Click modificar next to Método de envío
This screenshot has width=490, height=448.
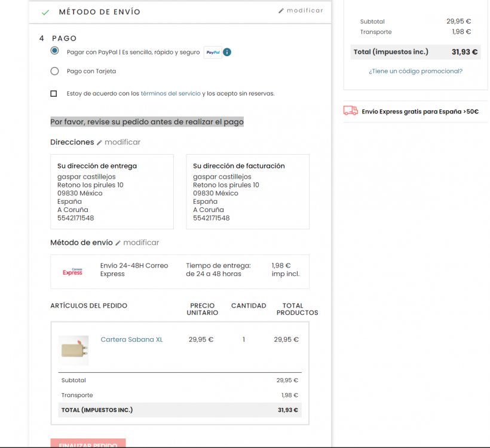[141, 243]
